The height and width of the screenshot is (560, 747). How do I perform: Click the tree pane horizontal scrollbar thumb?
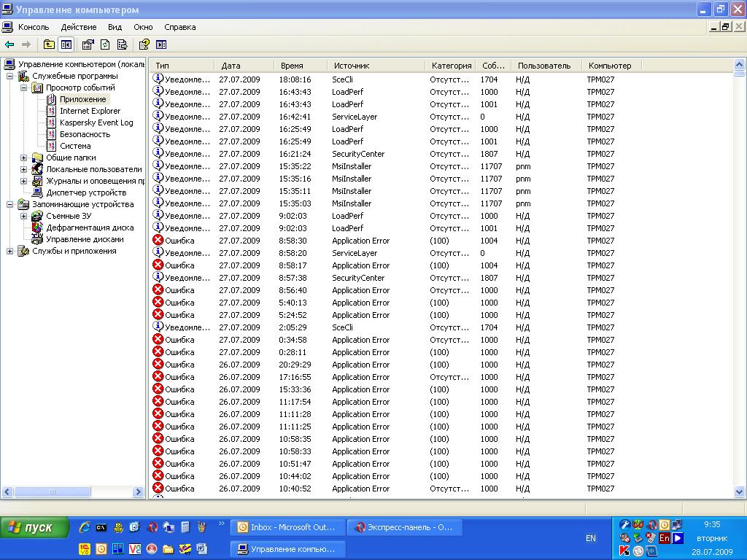point(53,492)
